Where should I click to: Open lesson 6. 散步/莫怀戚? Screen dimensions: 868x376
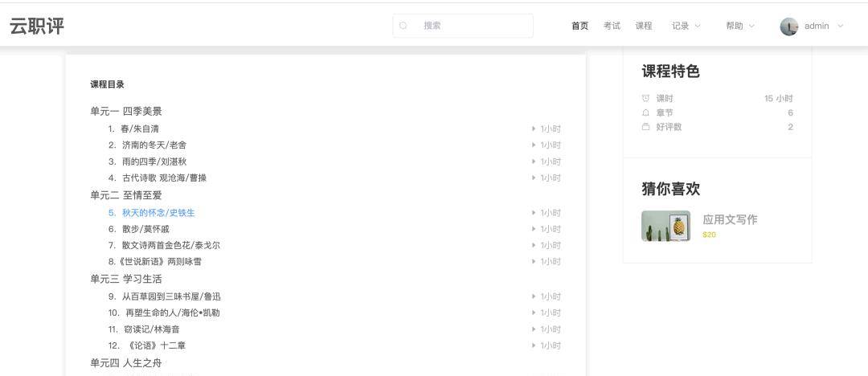pyautogui.click(x=138, y=229)
